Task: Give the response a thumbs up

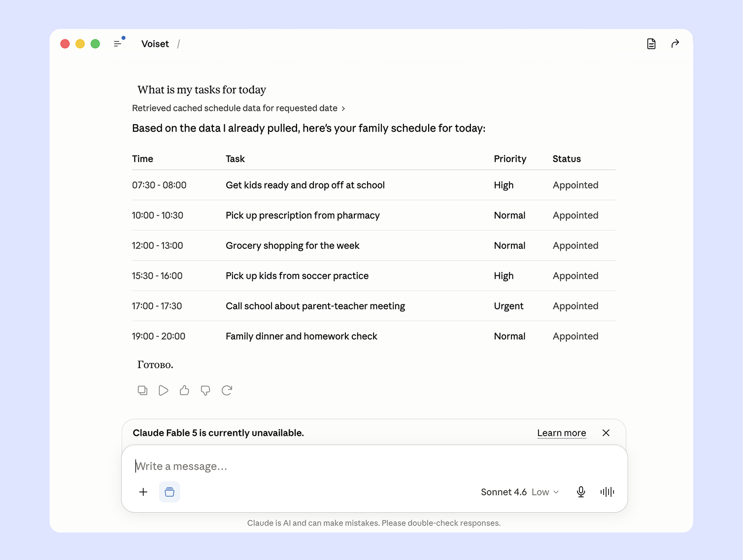Action: pyautogui.click(x=184, y=391)
